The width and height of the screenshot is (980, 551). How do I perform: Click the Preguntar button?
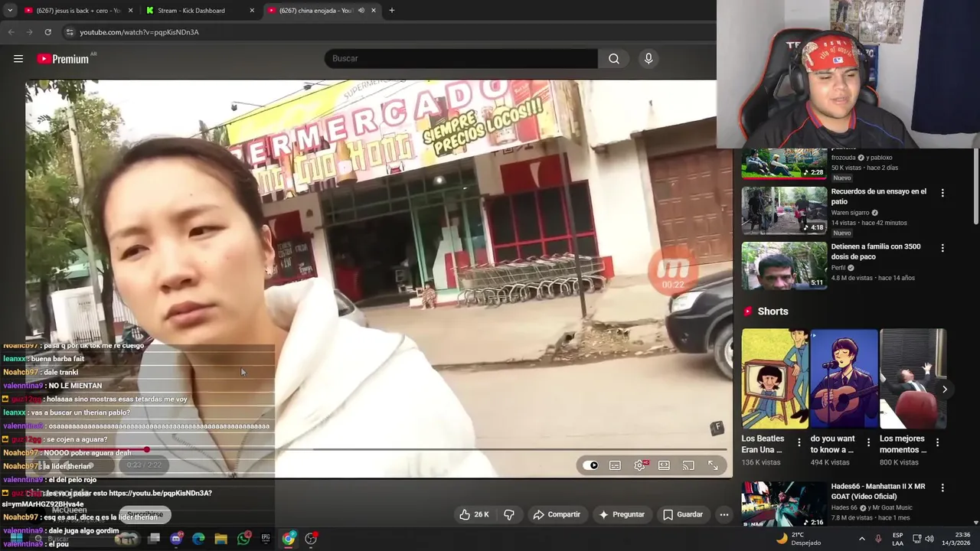coord(622,514)
